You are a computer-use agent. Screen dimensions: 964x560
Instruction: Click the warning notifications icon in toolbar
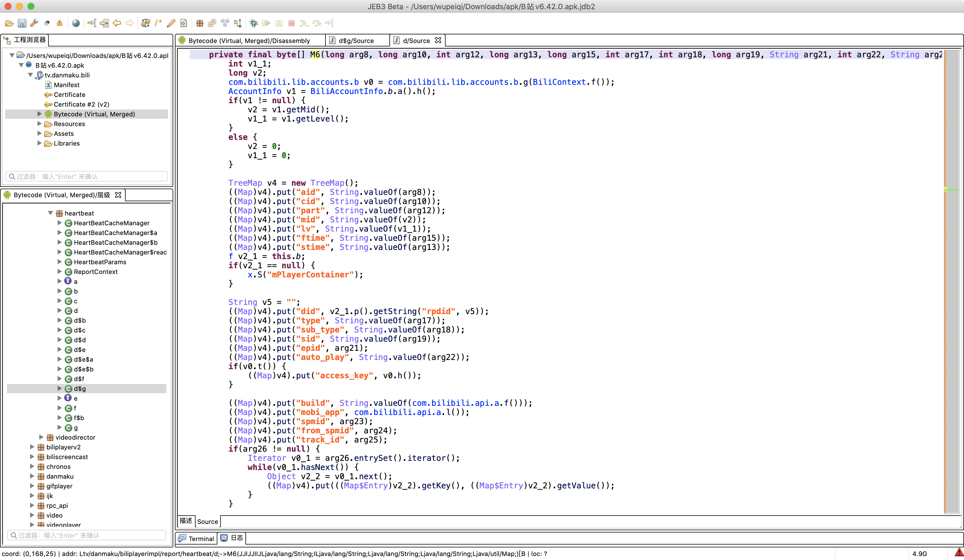click(59, 23)
